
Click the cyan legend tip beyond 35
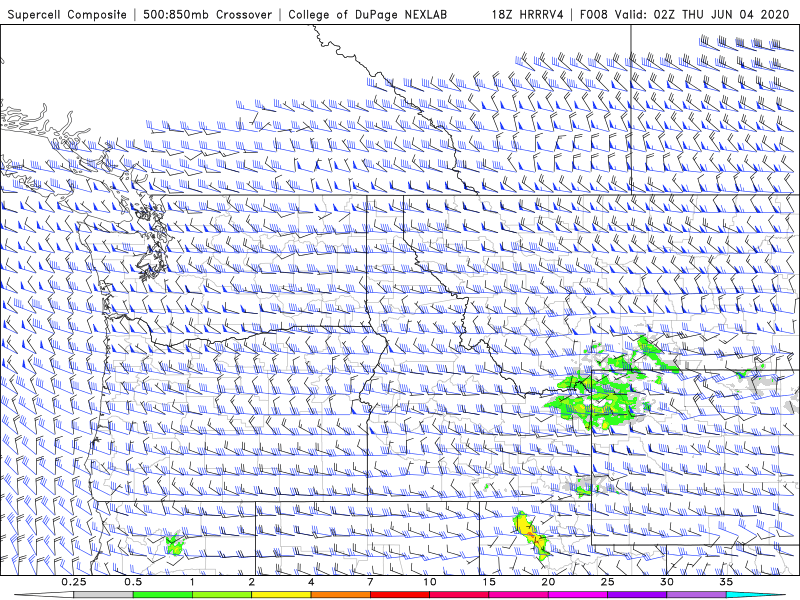[x=755, y=595]
